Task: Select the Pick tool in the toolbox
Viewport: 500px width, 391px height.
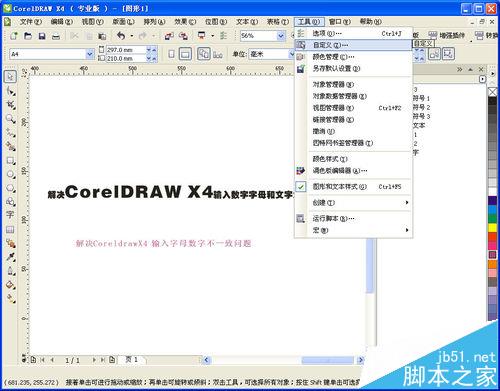Action: coord(10,77)
